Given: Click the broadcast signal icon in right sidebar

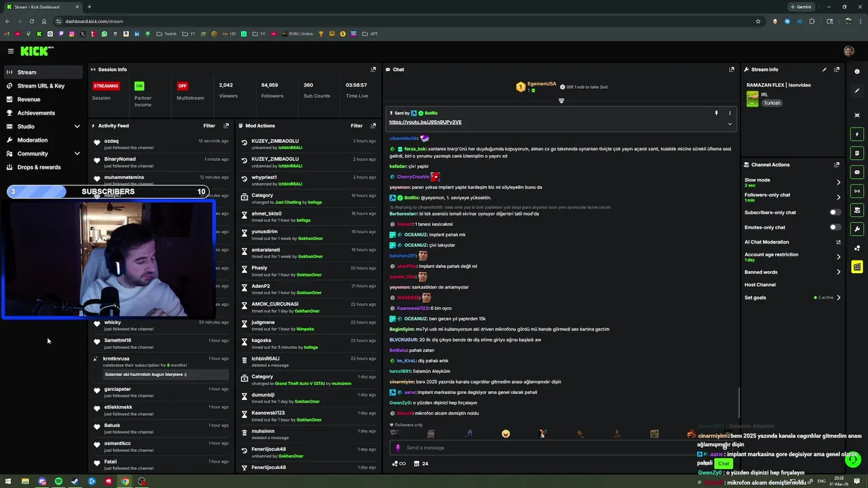Looking at the screenshot, I should coord(857,191).
